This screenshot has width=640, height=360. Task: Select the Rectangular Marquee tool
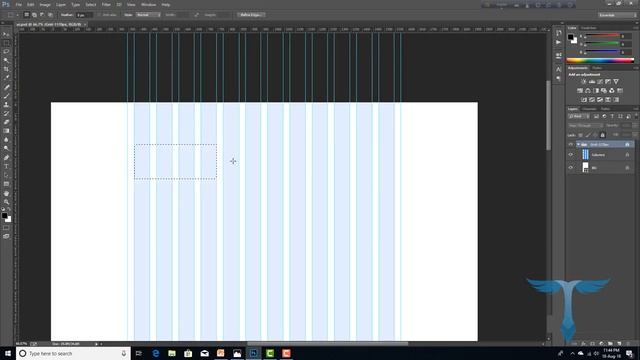coord(6,43)
